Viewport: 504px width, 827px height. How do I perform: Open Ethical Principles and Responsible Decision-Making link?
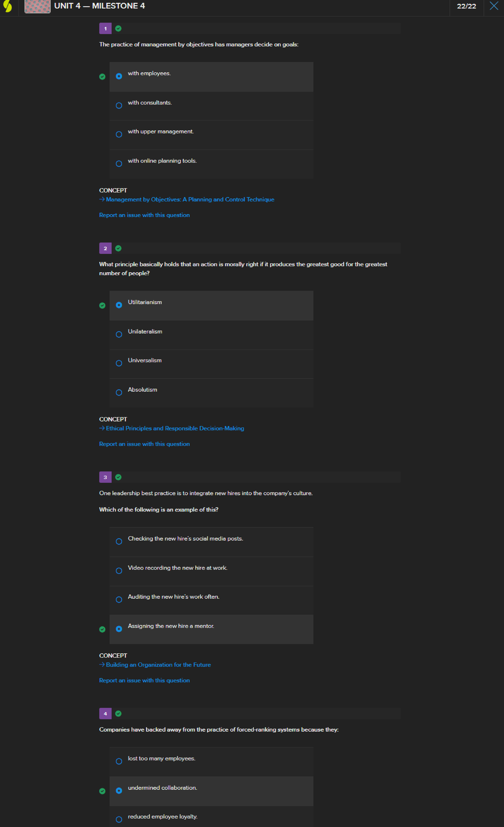point(175,428)
